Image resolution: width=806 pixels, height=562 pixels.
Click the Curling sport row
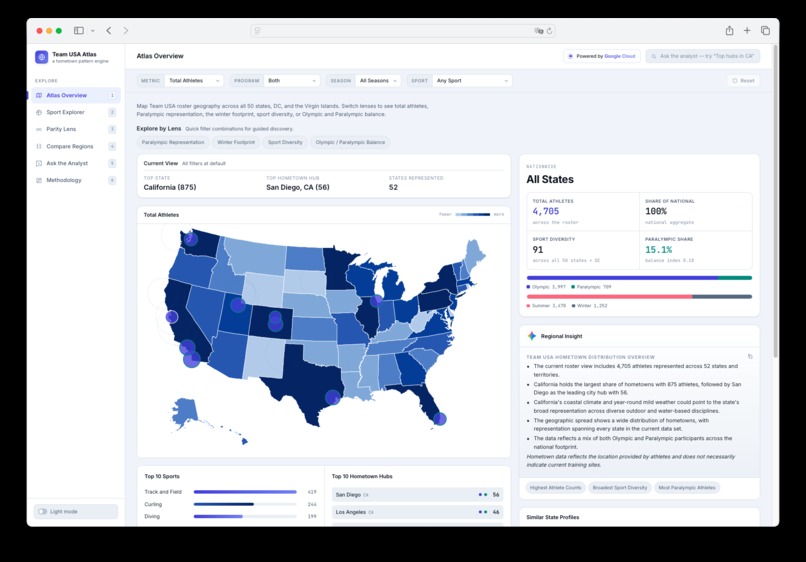230,504
